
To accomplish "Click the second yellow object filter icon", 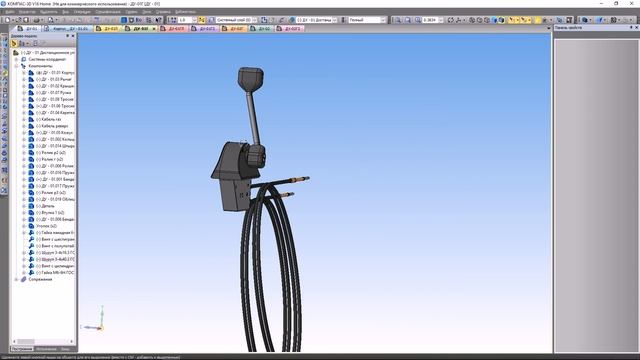I will point(524,20).
